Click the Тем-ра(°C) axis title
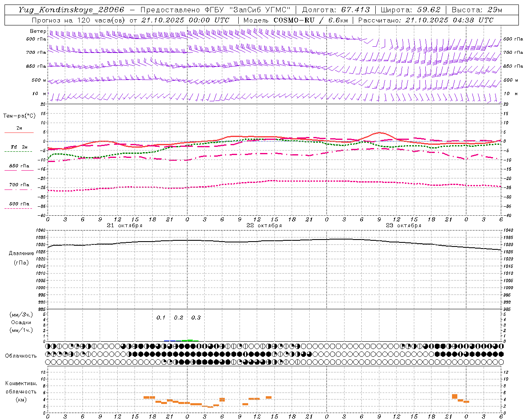Viewport: 525px width, 420px height. tap(19, 116)
